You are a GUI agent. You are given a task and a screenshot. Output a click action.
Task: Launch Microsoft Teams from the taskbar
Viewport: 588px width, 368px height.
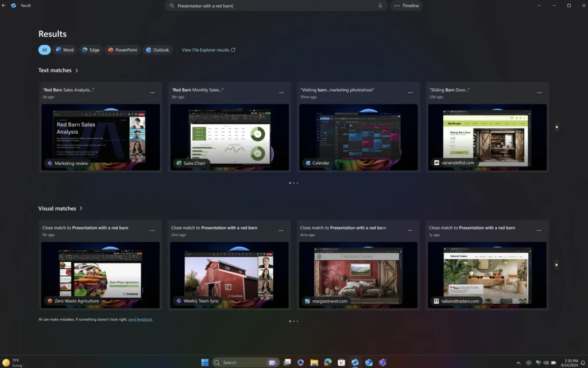[x=382, y=362]
